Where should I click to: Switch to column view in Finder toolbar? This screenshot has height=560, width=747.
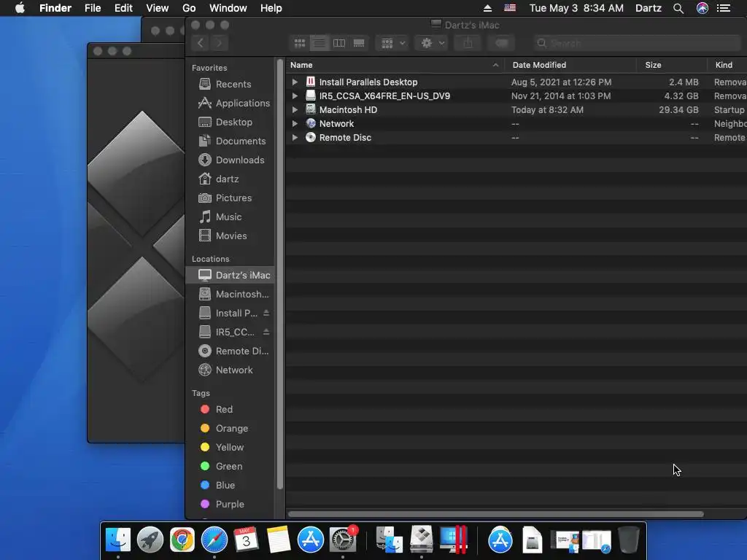tap(339, 43)
